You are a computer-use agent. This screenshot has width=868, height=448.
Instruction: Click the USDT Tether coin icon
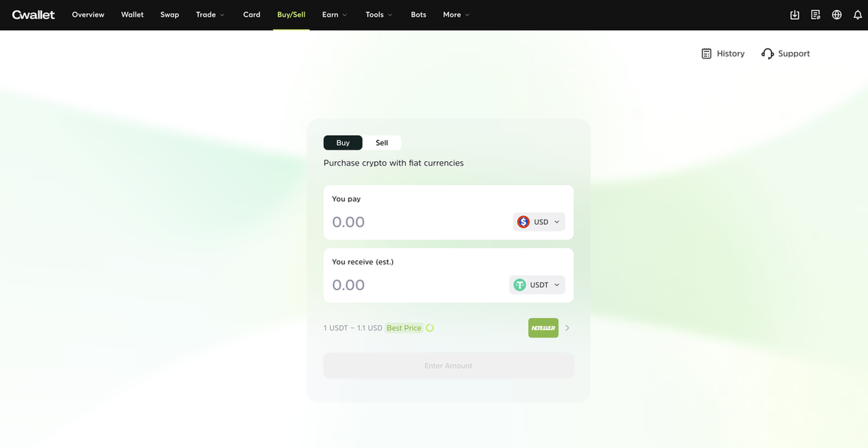coord(519,285)
